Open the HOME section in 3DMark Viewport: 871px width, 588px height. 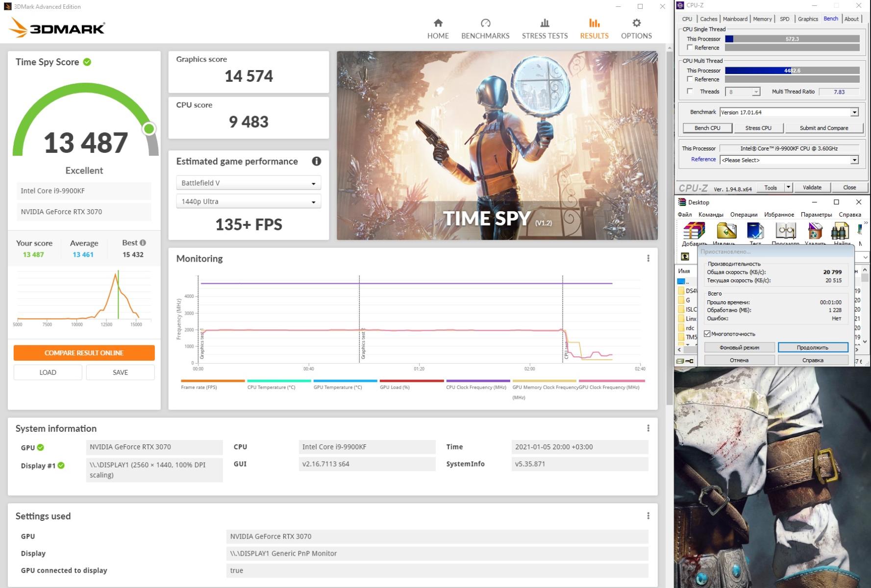pos(438,29)
